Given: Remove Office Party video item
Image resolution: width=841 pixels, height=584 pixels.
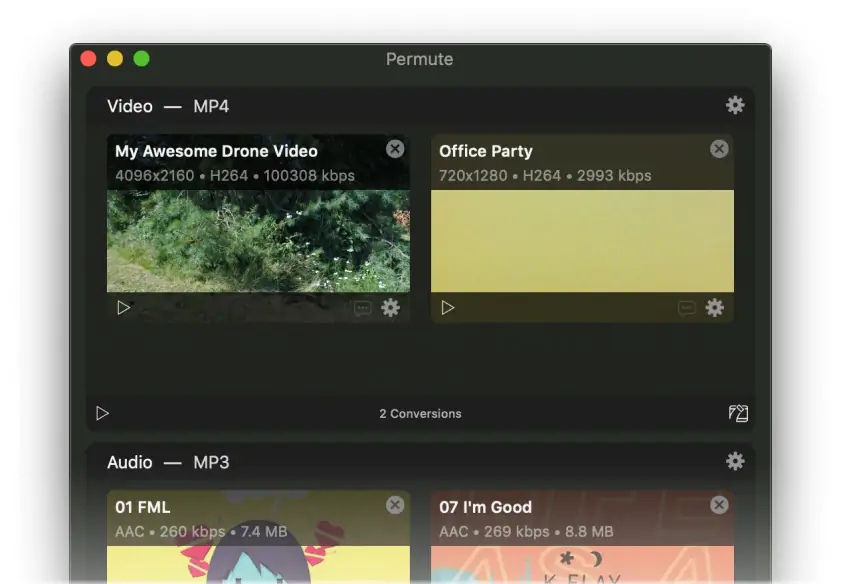Looking at the screenshot, I should point(719,149).
